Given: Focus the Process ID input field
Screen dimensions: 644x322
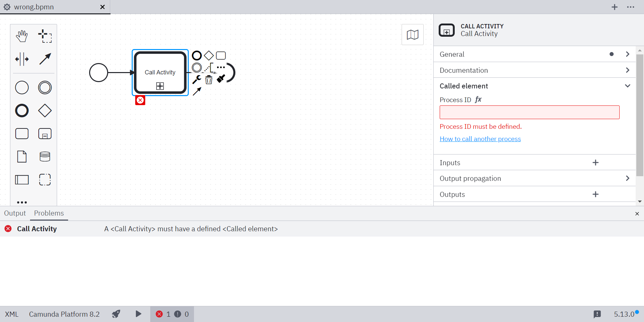Looking at the screenshot, I should coord(529,112).
